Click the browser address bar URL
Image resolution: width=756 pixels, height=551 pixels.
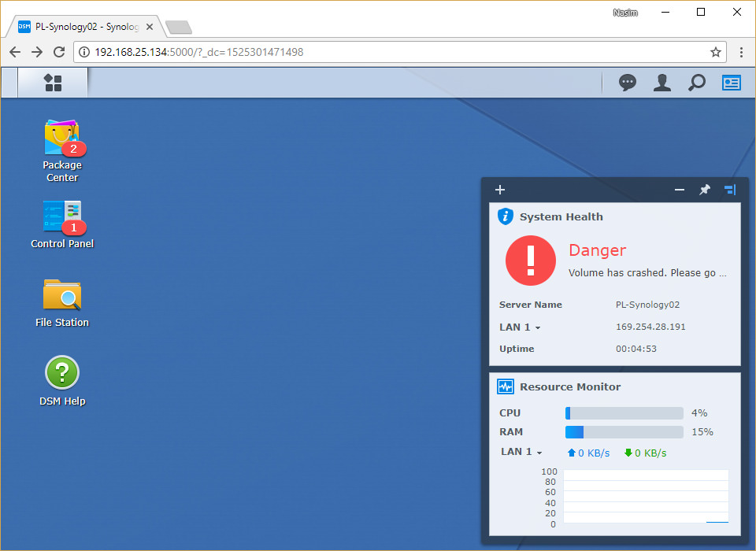tap(199, 52)
